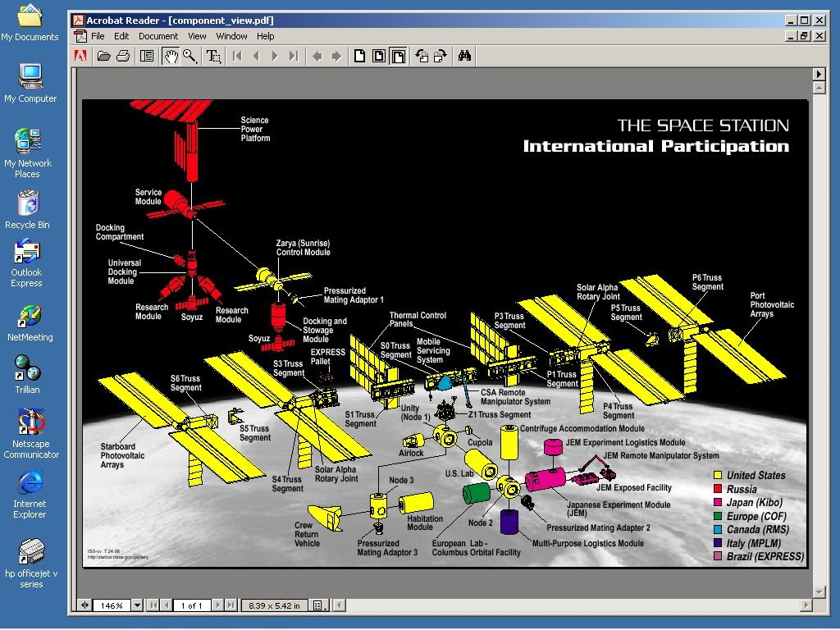Go to last page via toolbar arrow
Image resolution: width=840 pixels, height=630 pixels.
click(x=294, y=57)
